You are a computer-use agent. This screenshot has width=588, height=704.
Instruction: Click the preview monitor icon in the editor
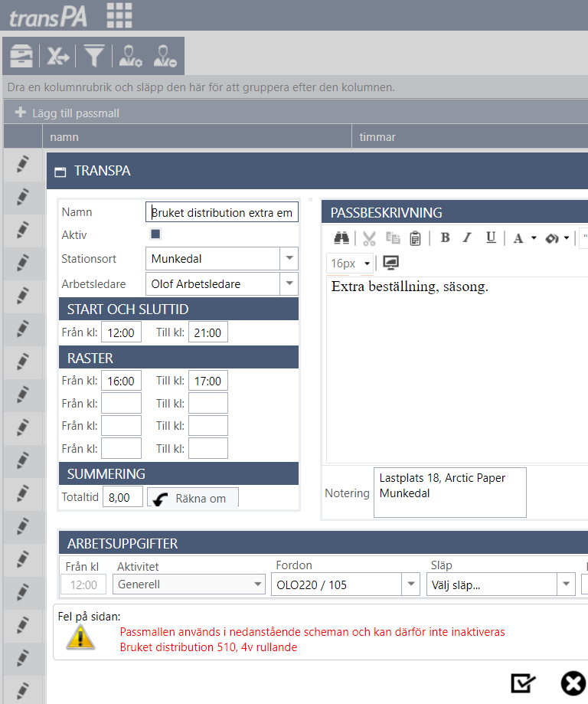(x=390, y=263)
